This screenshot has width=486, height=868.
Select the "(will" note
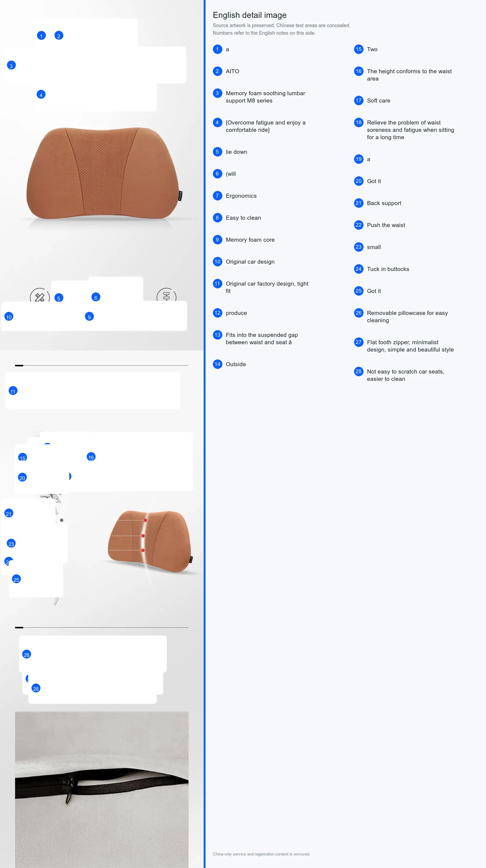click(x=231, y=174)
